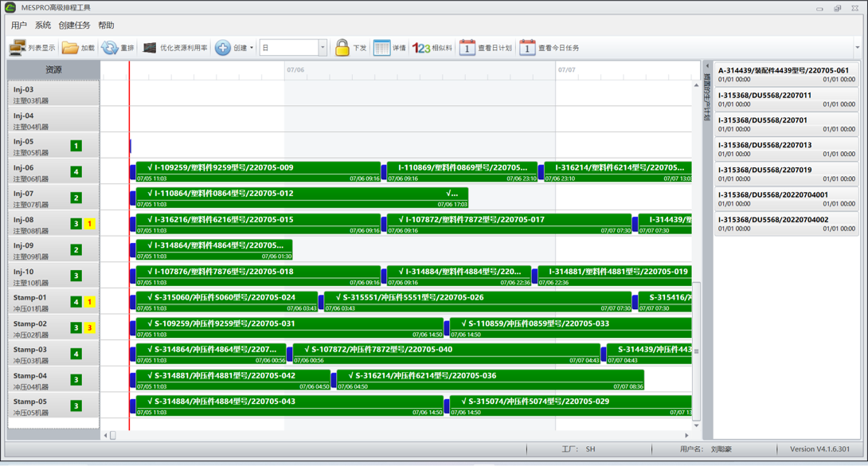Open the 帮助 menu
The height and width of the screenshot is (466, 868).
pos(106,25)
